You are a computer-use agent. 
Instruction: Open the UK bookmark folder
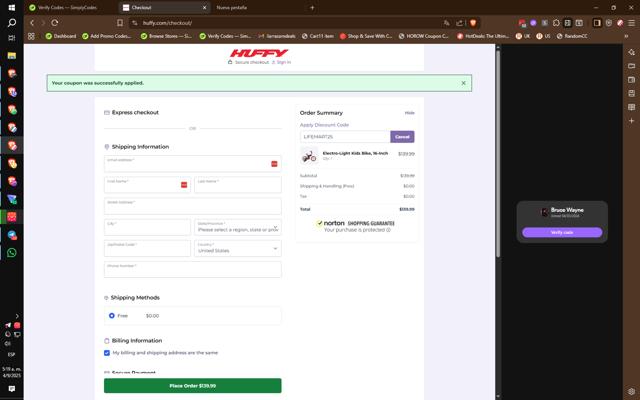click(x=523, y=36)
